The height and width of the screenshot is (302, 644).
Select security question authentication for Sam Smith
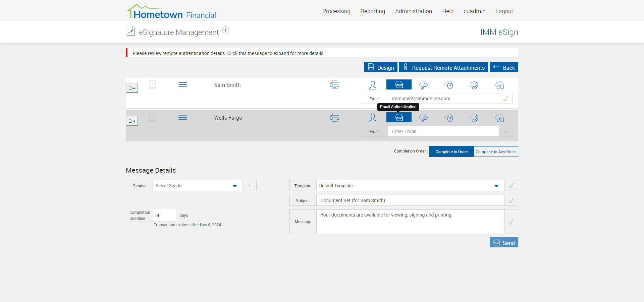449,85
